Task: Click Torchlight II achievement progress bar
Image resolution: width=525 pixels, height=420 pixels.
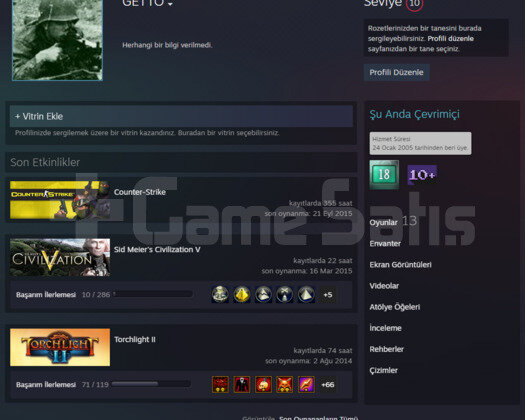Action: (151, 384)
